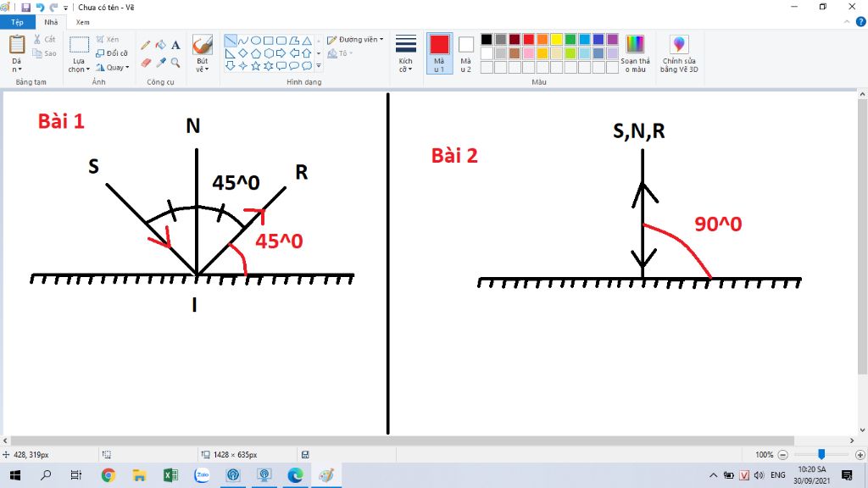Click the Save icon in title bar
Screen dimensions: 868x488
25,7
